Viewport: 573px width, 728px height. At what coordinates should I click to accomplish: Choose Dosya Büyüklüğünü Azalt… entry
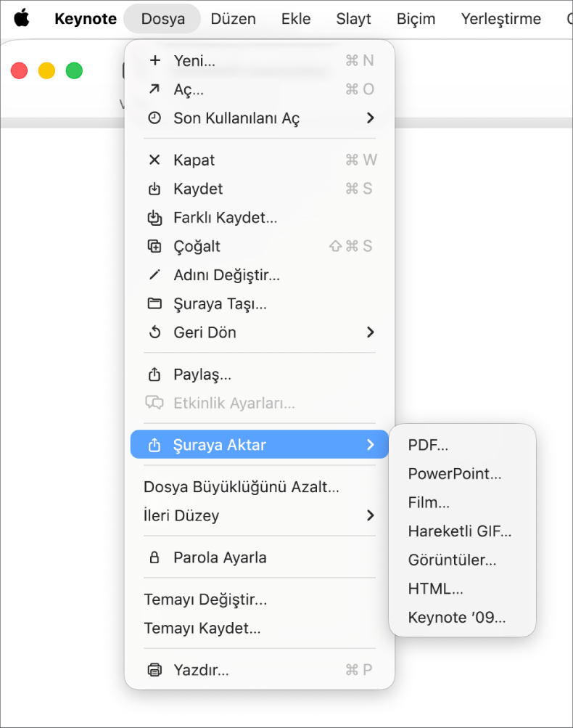(x=260, y=486)
